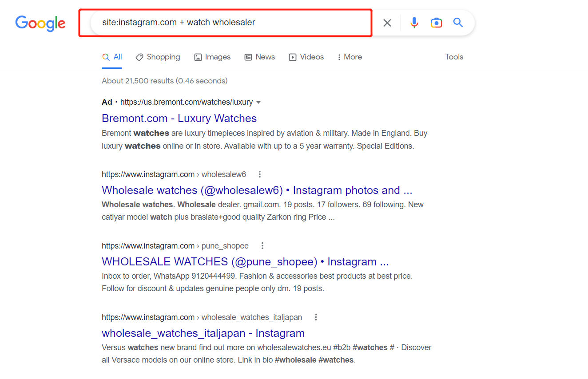Screen dimensions: 588x379
Task: Open the WHOLESALE WATCHES (@pune_shopee) result link
Action: (246, 262)
